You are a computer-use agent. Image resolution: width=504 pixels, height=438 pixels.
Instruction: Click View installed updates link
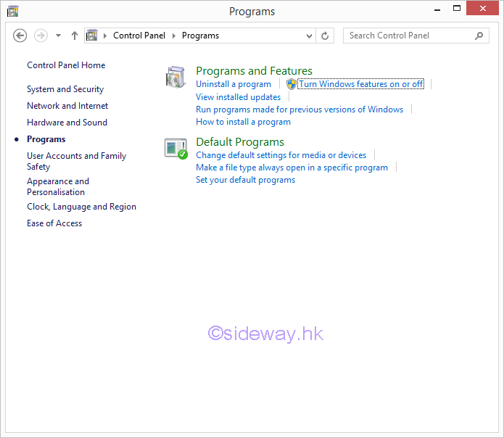238,97
